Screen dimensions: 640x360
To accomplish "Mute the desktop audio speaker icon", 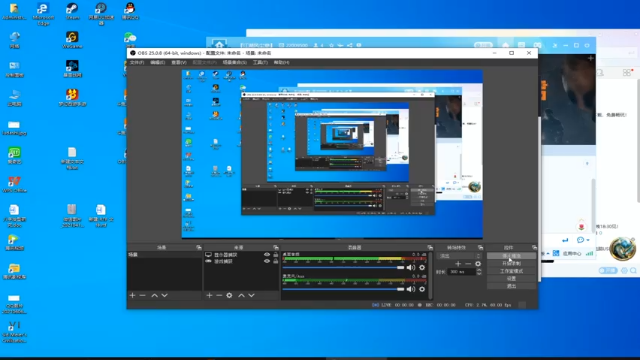I will pyautogui.click(x=411, y=268).
